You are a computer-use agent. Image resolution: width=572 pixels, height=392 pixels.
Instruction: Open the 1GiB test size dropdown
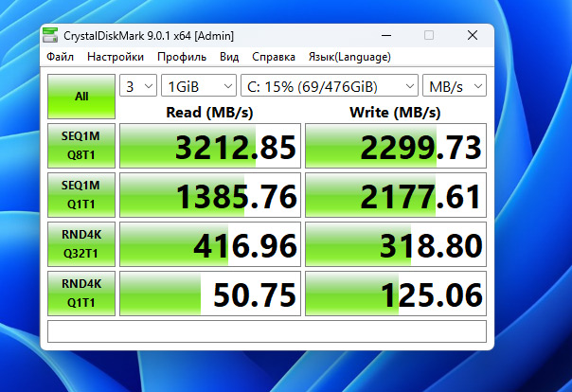(x=199, y=86)
